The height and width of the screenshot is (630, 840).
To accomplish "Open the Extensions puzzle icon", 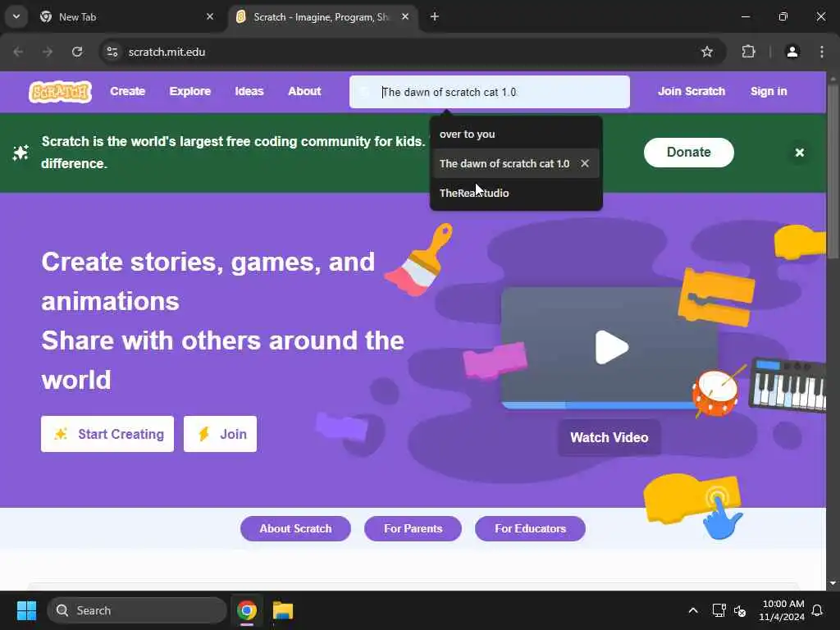I will [x=748, y=52].
